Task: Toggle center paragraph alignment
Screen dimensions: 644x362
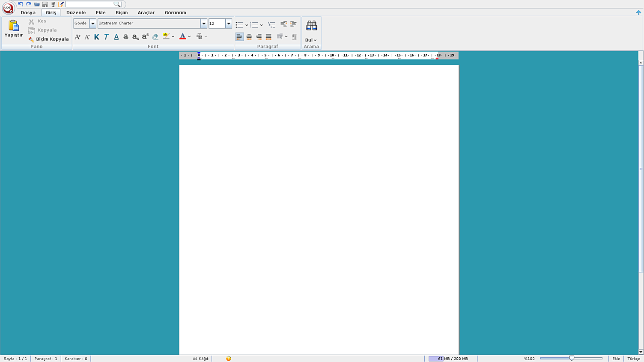Action: [x=249, y=37]
